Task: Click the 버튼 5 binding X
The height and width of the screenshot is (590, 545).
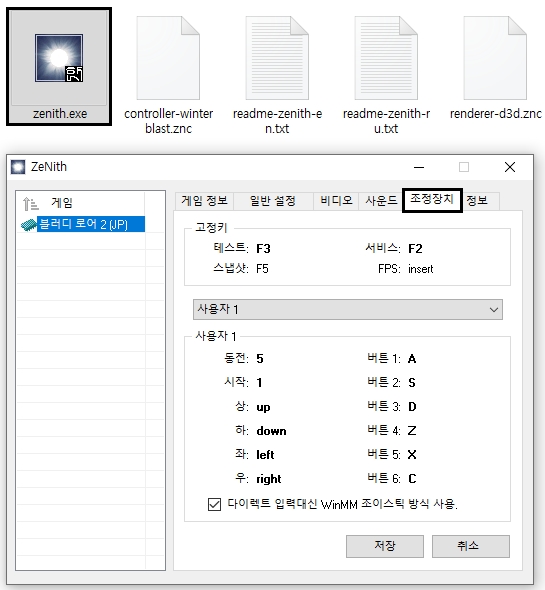Action: (x=412, y=455)
